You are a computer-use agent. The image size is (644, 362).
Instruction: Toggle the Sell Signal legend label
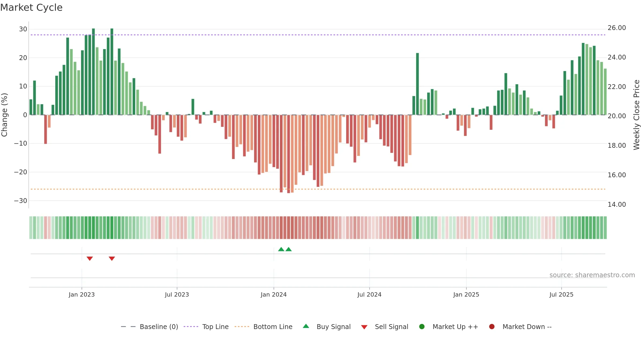point(391,327)
